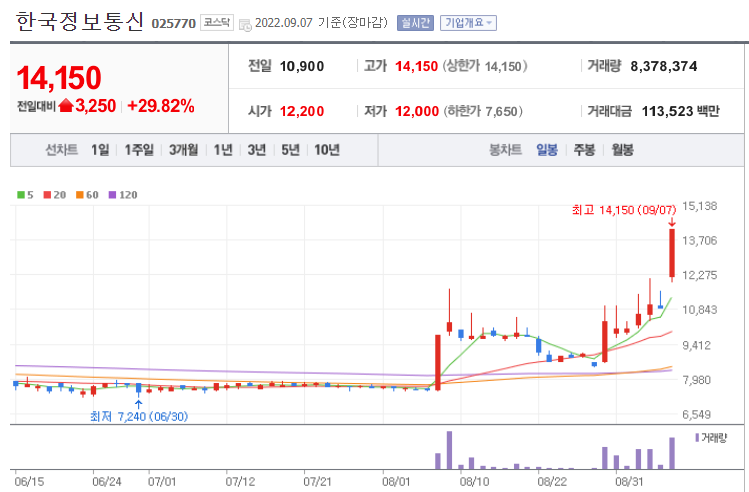Switch to the 월봉 candle chart
Image resolution: width=749 pixels, height=492 pixels.
tap(622, 150)
